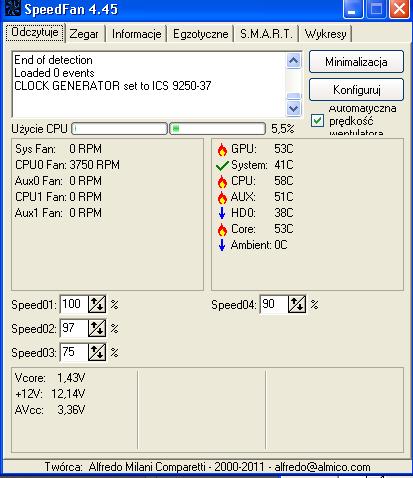Click the second CPU usage bar
The height and width of the screenshot is (478, 413).
tap(217, 129)
